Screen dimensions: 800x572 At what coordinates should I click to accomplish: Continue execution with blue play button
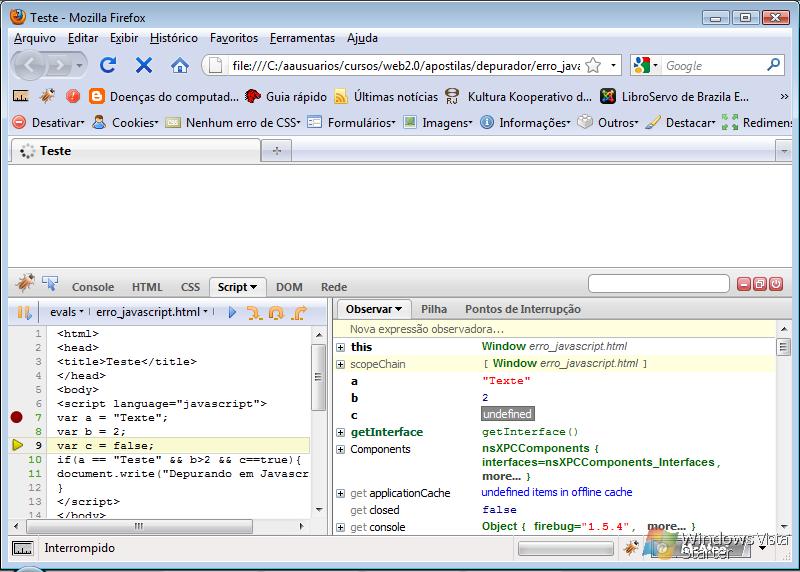point(232,312)
